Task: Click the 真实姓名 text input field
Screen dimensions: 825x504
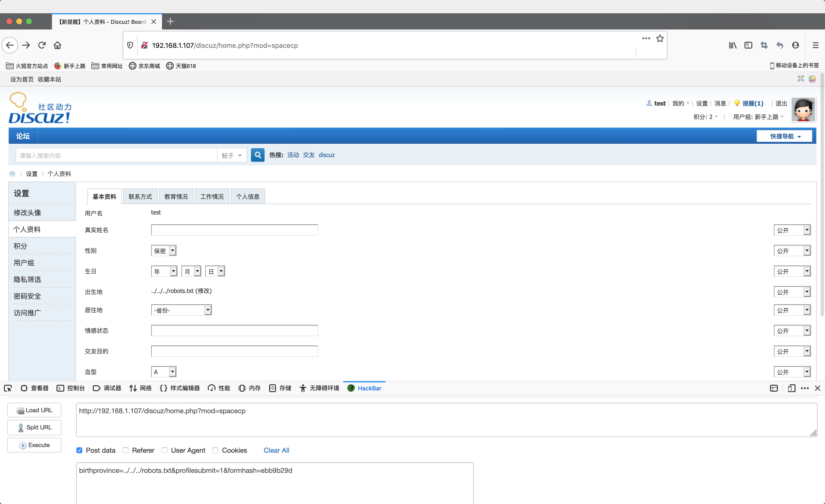Action: (234, 230)
